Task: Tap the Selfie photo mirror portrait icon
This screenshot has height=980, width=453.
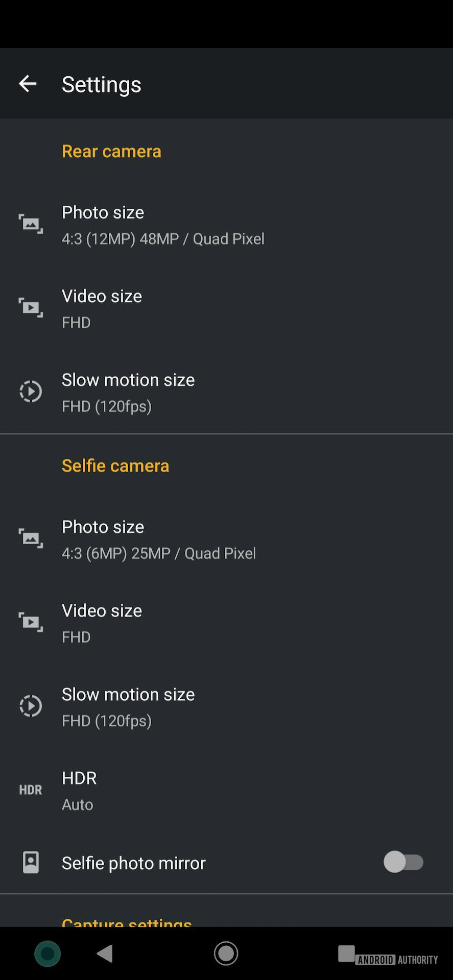Action: click(x=31, y=862)
